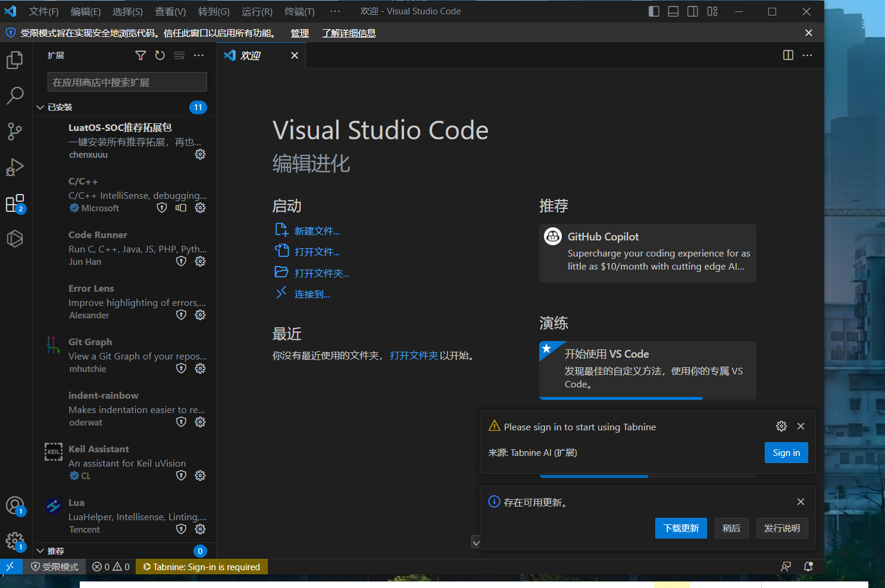Image resolution: width=885 pixels, height=588 pixels.
Task: Toggle secondary side bar visibility
Action: click(693, 11)
